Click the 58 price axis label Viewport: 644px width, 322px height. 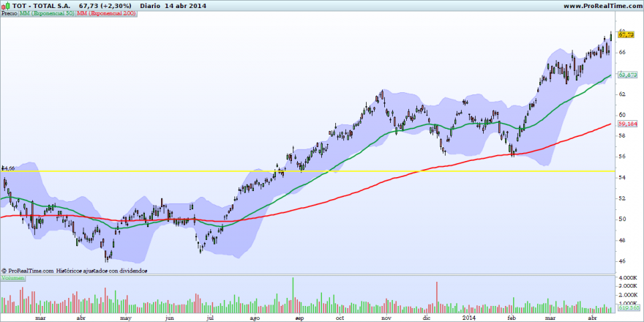622,135
